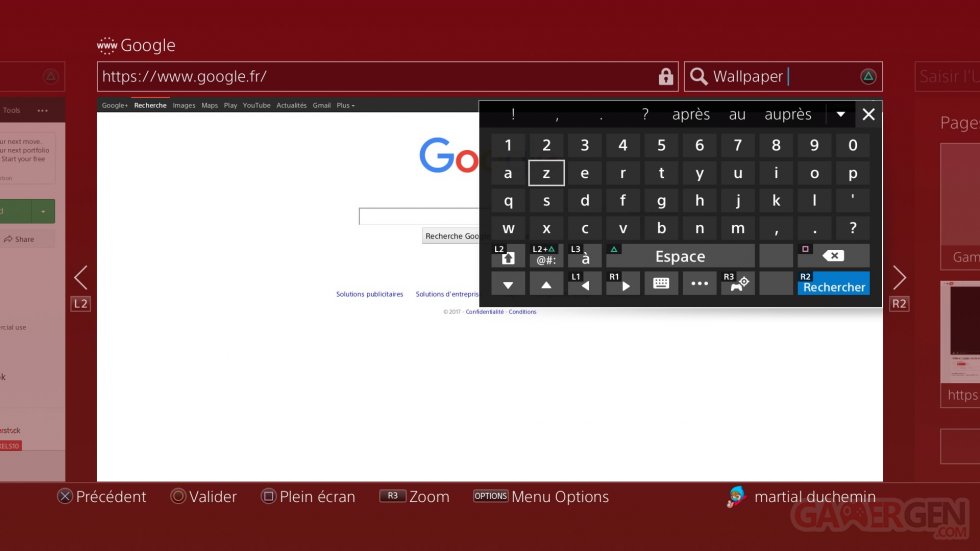Tap the w key on keyboard

pyautogui.click(x=508, y=228)
